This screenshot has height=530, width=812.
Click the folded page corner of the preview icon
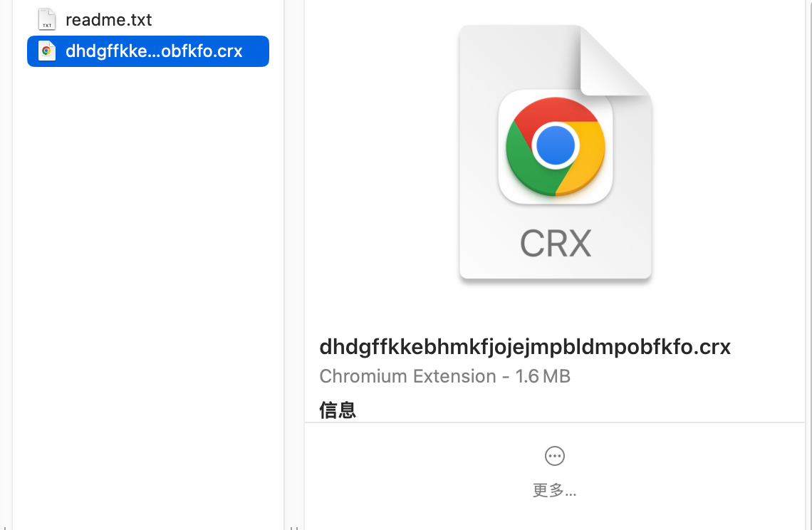[x=614, y=61]
